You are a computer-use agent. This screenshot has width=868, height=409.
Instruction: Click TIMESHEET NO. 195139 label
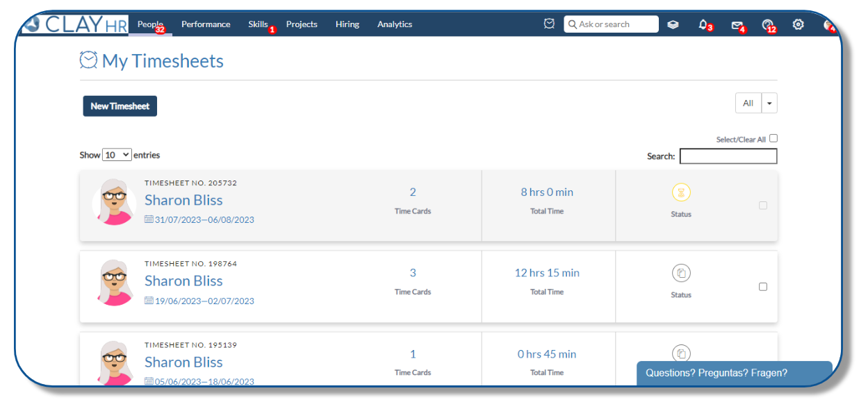pyautogui.click(x=191, y=345)
